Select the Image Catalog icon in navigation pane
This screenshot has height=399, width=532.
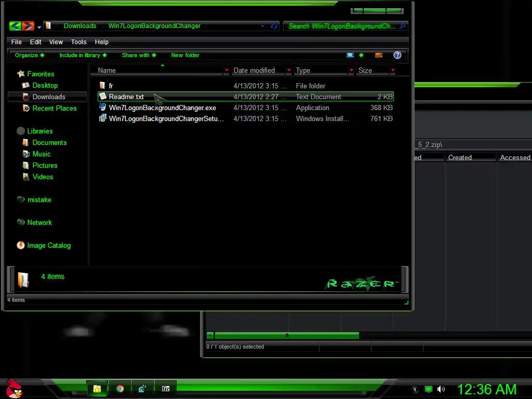[21, 245]
